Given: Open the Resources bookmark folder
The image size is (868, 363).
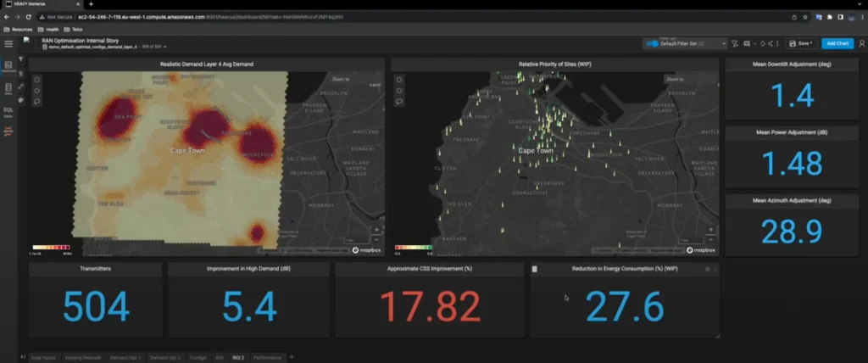Looking at the screenshot, I should coord(19,30).
